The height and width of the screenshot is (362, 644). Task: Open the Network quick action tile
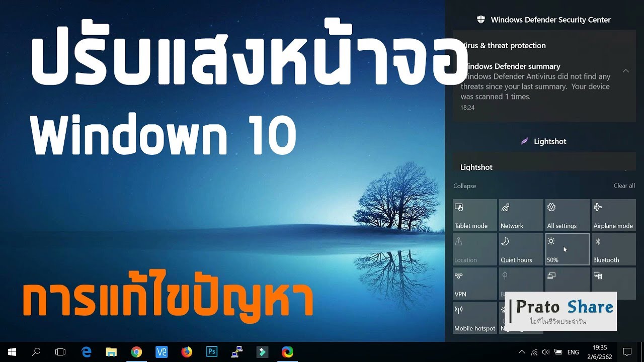521,215
